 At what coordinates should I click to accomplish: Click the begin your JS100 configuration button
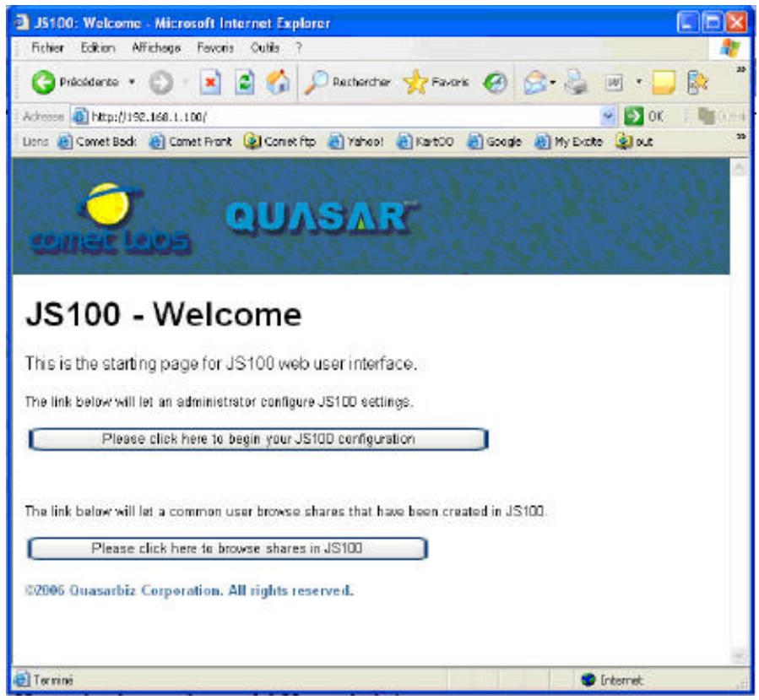pos(258,439)
